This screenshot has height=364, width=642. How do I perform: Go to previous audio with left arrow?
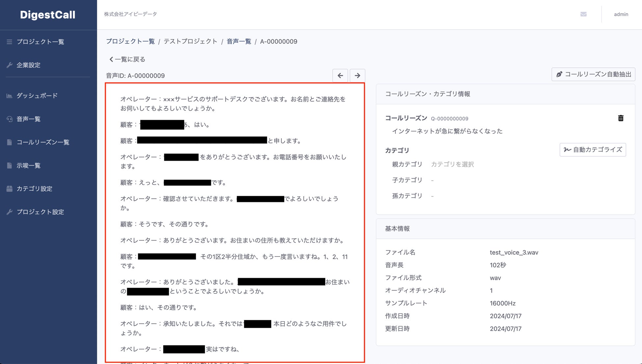click(x=340, y=76)
